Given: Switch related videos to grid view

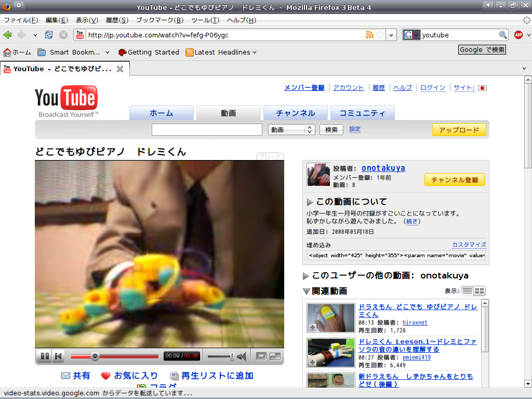Looking at the screenshot, I should [x=480, y=291].
